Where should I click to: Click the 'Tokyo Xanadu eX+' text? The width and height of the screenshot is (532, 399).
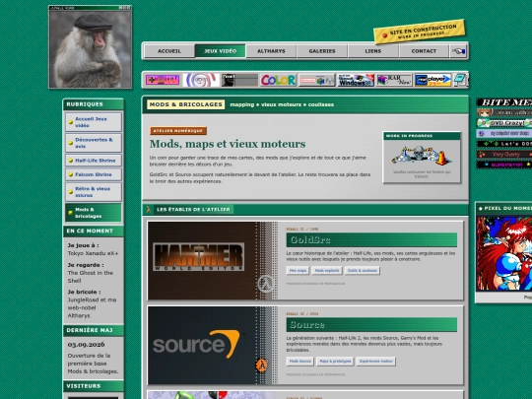(x=93, y=253)
